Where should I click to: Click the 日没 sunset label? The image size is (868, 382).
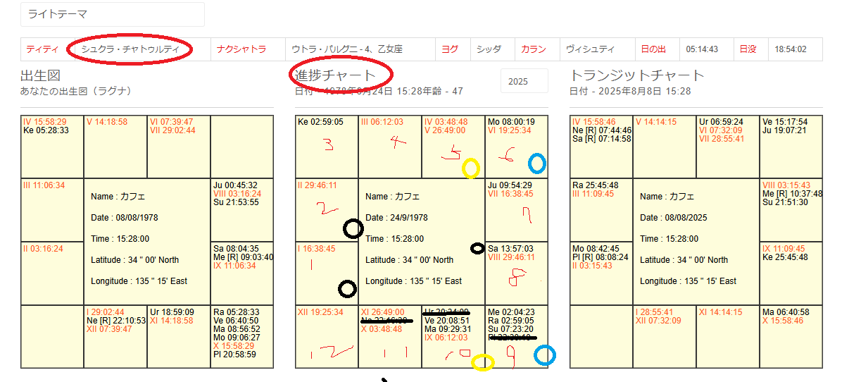[748, 49]
